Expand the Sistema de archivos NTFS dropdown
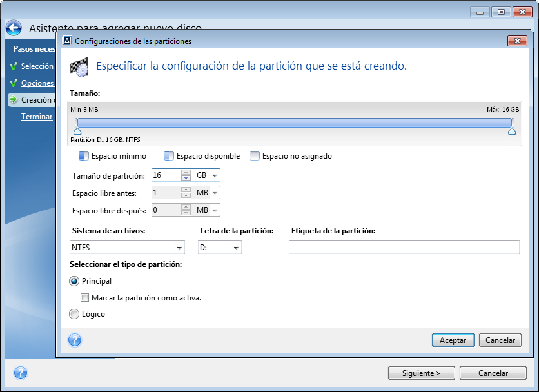The image size is (539, 392). pyautogui.click(x=179, y=248)
